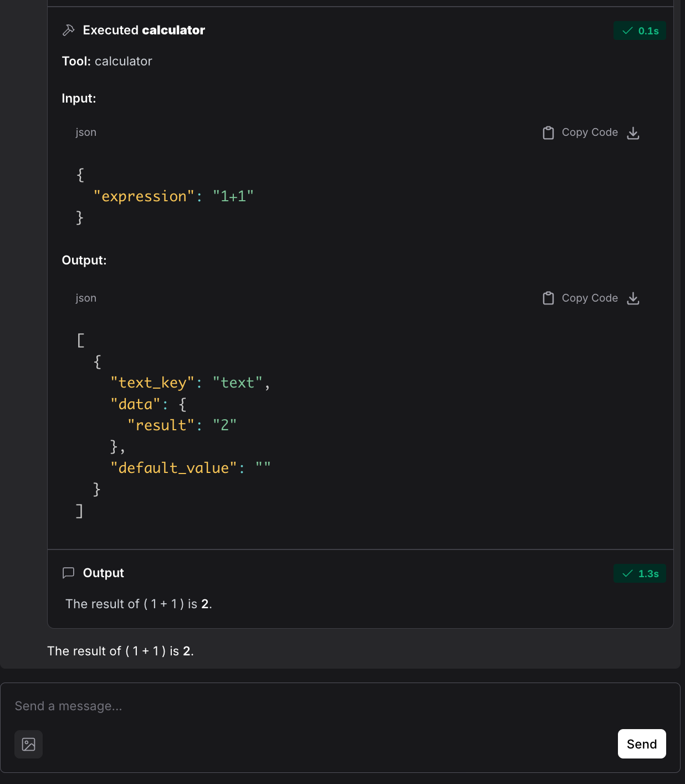Click the json label above the Output code

tap(86, 298)
